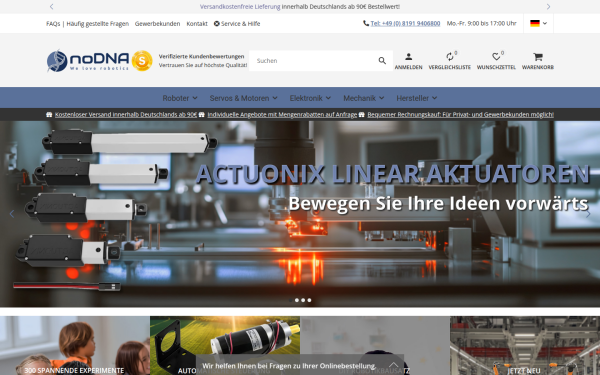The image size is (600, 375).
Task: Expand Servos & Motoren menu
Action: [x=243, y=98]
